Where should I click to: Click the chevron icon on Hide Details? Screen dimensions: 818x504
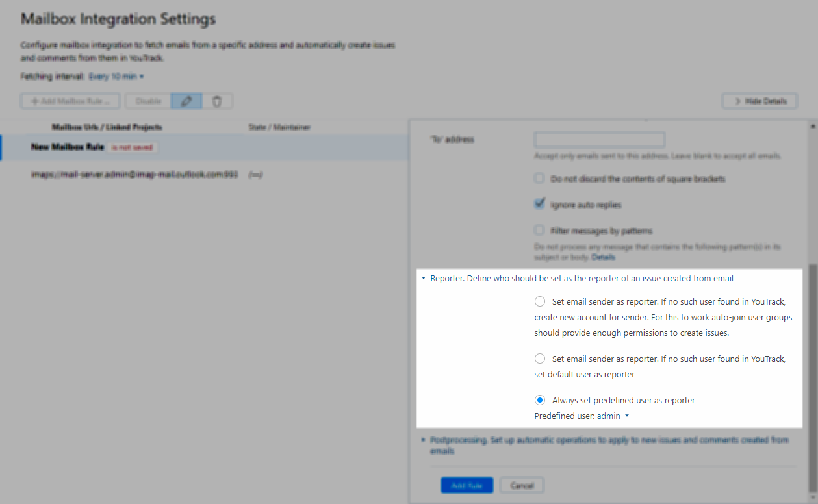(738, 101)
